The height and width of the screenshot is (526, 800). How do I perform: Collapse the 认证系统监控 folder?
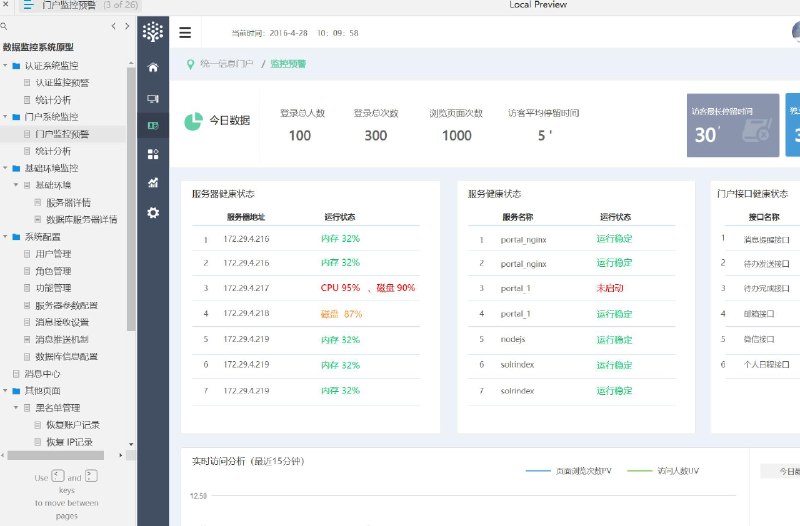pyautogui.click(x=5, y=65)
